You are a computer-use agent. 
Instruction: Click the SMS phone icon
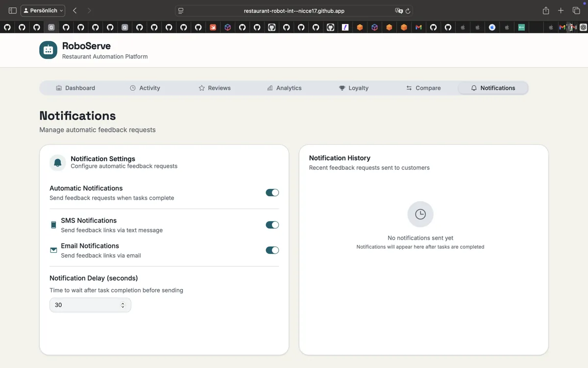coord(53,225)
